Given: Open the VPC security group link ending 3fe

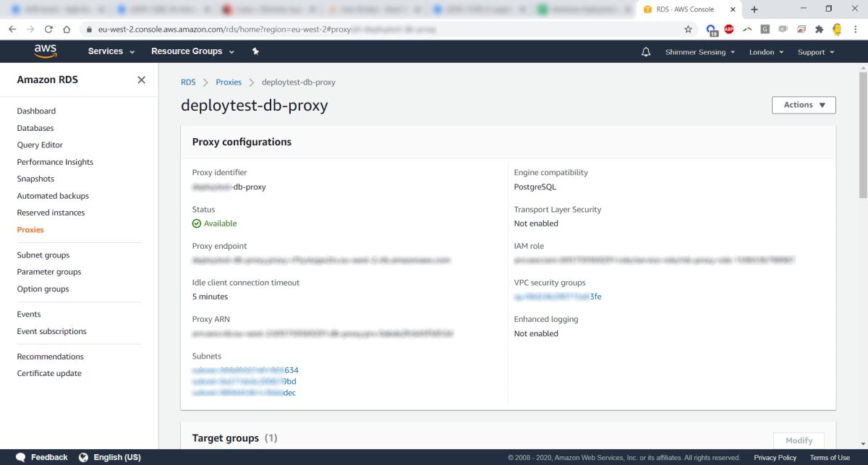Looking at the screenshot, I should tap(558, 297).
